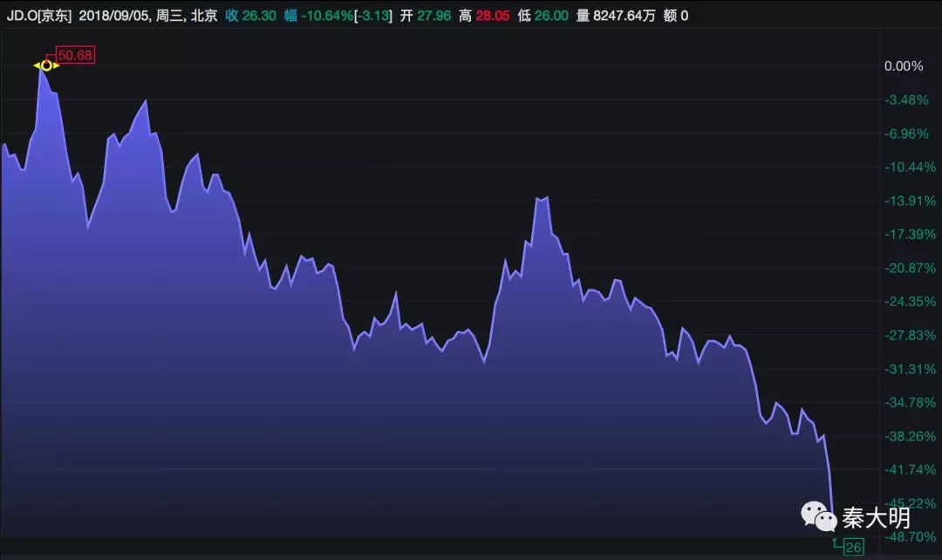Select the 50.68 peak price label
This screenshot has height=560, width=942.
[75, 55]
